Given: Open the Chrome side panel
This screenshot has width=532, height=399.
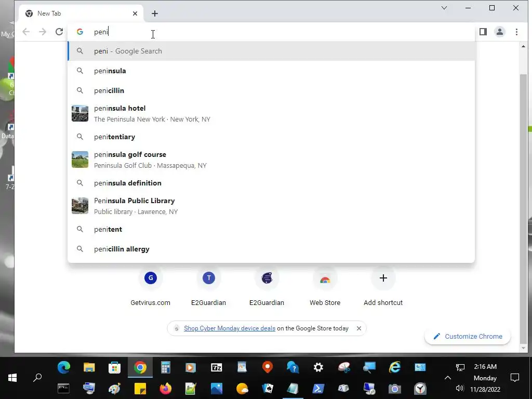Looking at the screenshot, I should (483, 32).
